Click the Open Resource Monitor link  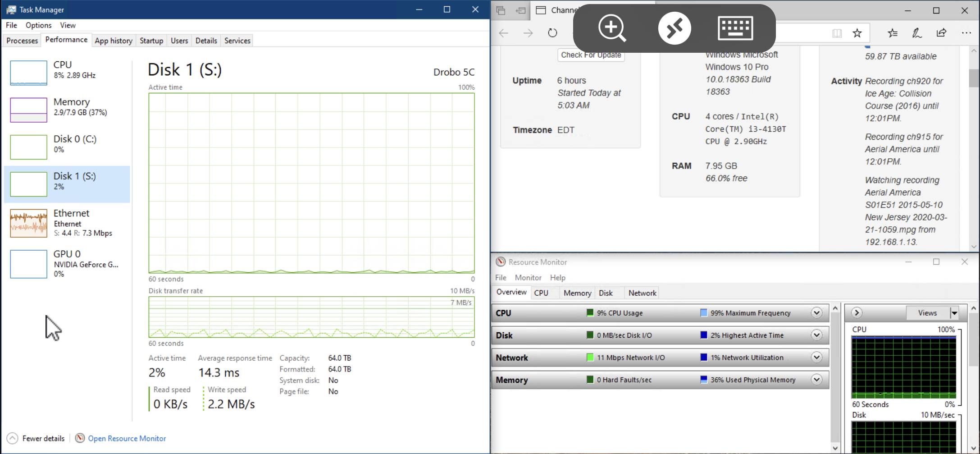[x=127, y=438]
